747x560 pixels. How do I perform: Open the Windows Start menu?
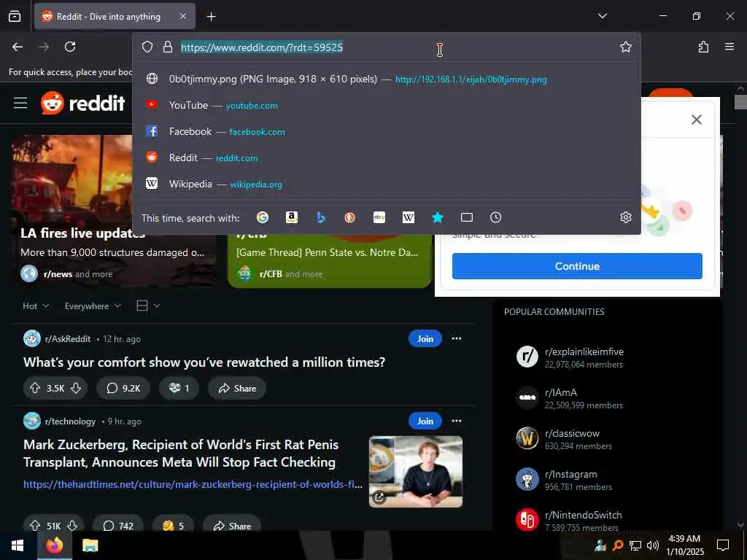(18, 545)
